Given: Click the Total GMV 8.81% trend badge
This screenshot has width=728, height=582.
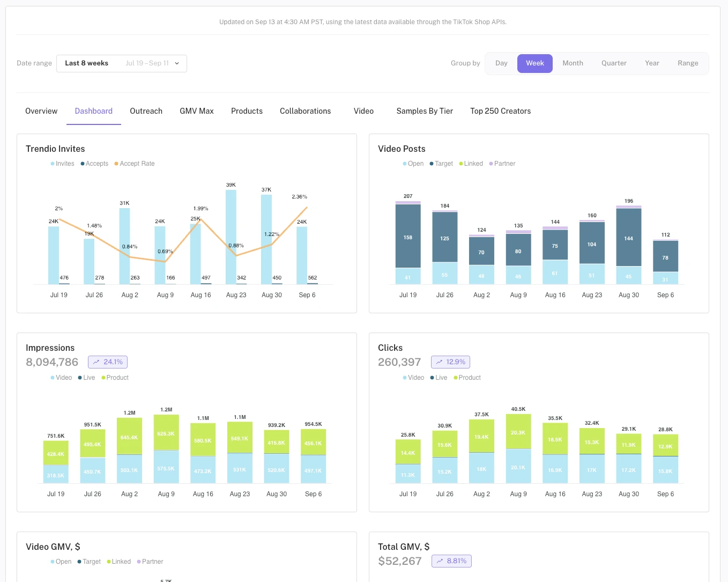Looking at the screenshot, I should pyautogui.click(x=451, y=561).
